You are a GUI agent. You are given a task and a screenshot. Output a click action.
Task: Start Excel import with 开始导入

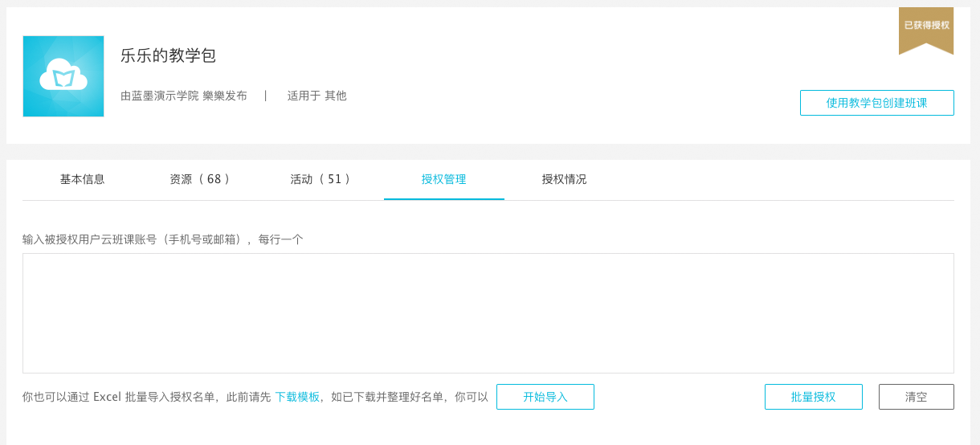click(x=545, y=397)
